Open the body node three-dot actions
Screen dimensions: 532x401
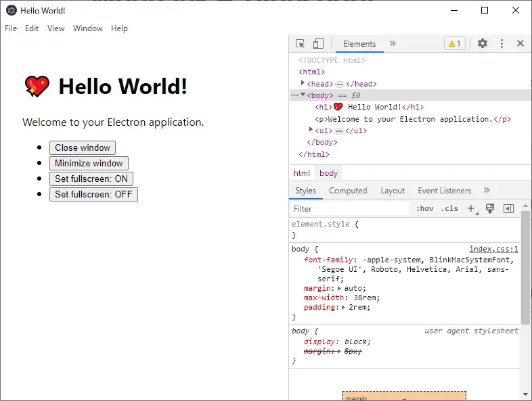click(294, 95)
